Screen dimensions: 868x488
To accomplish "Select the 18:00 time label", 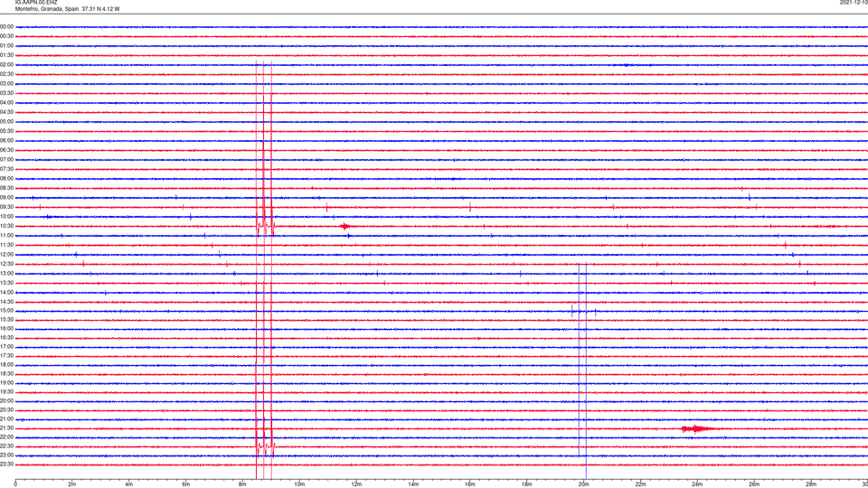I will point(6,364).
